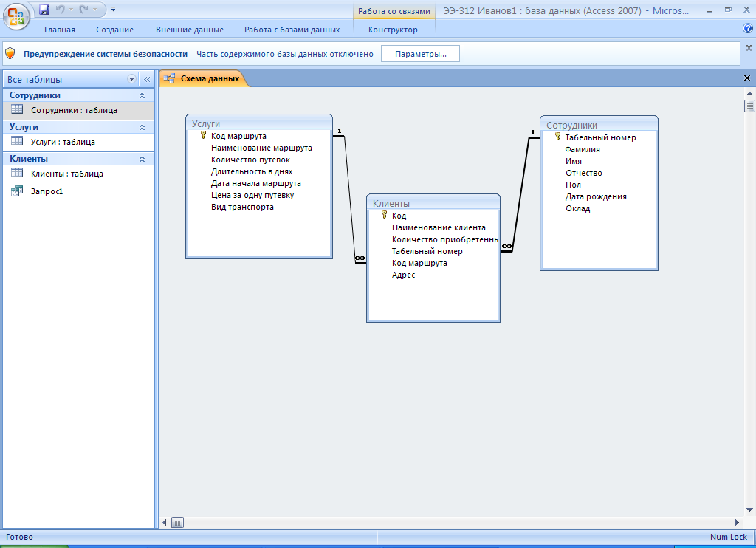Click the security warning shield icon
Viewport: 756px width, 548px height.
point(10,54)
